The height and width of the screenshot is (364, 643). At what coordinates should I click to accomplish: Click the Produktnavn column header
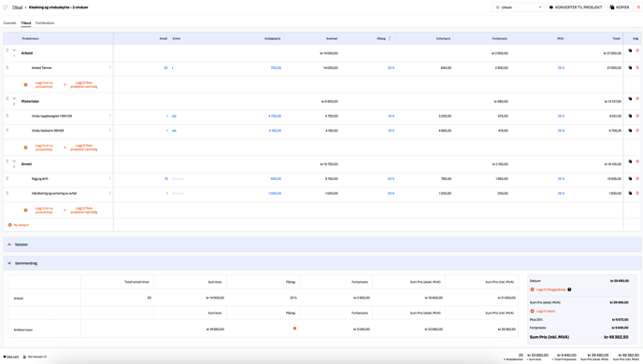[30, 38]
